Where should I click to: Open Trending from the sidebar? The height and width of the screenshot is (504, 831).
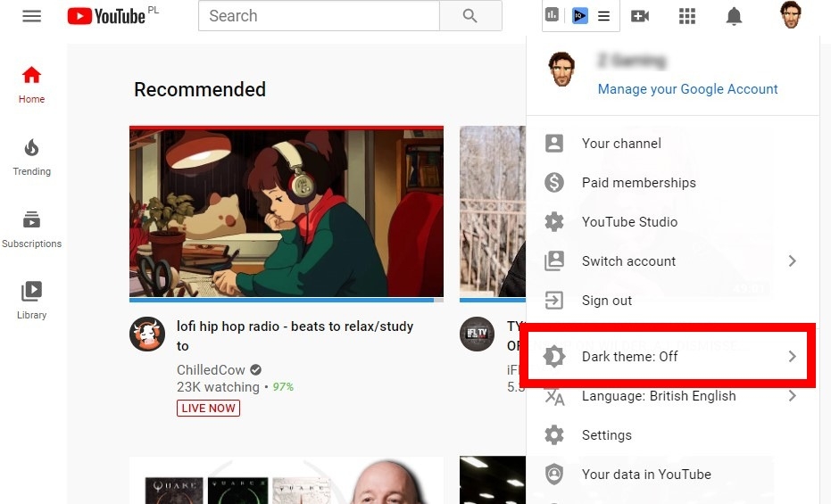coord(32,157)
